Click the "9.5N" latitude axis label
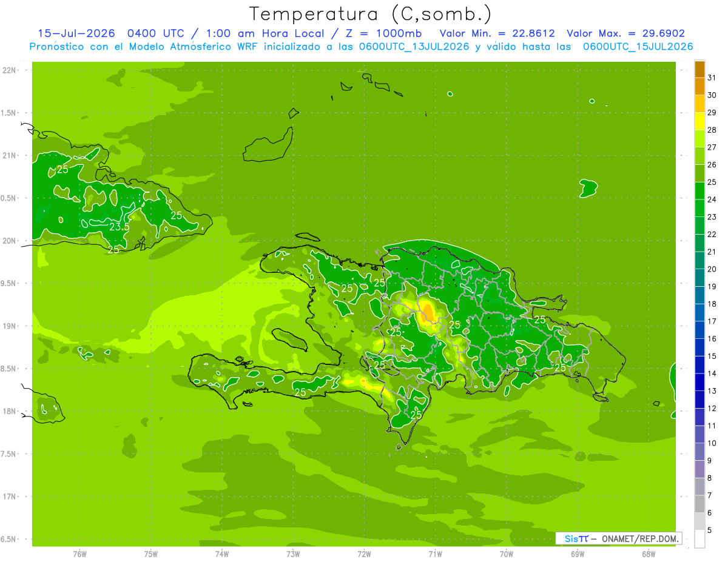The width and height of the screenshot is (728, 562). point(9,283)
